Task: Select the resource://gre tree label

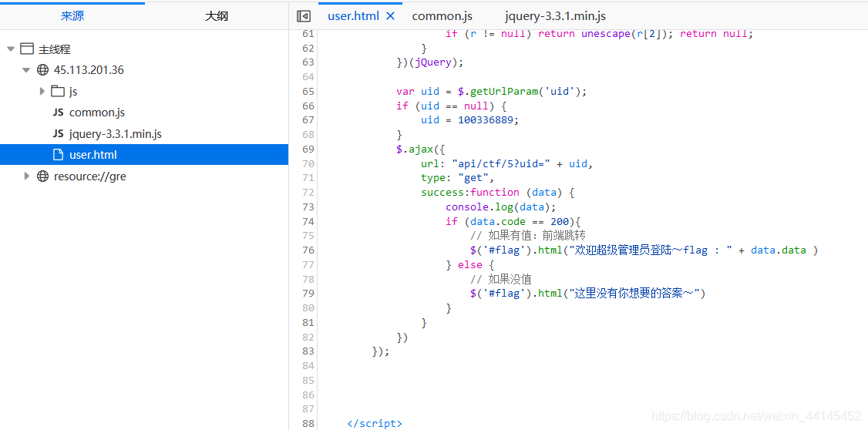Action: click(x=89, y=176)
